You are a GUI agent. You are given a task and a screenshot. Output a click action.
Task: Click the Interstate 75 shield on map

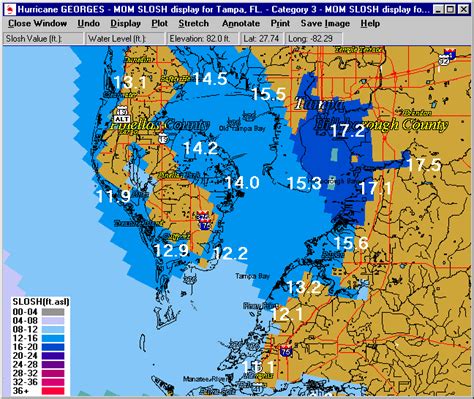click(x=286, y=351)
